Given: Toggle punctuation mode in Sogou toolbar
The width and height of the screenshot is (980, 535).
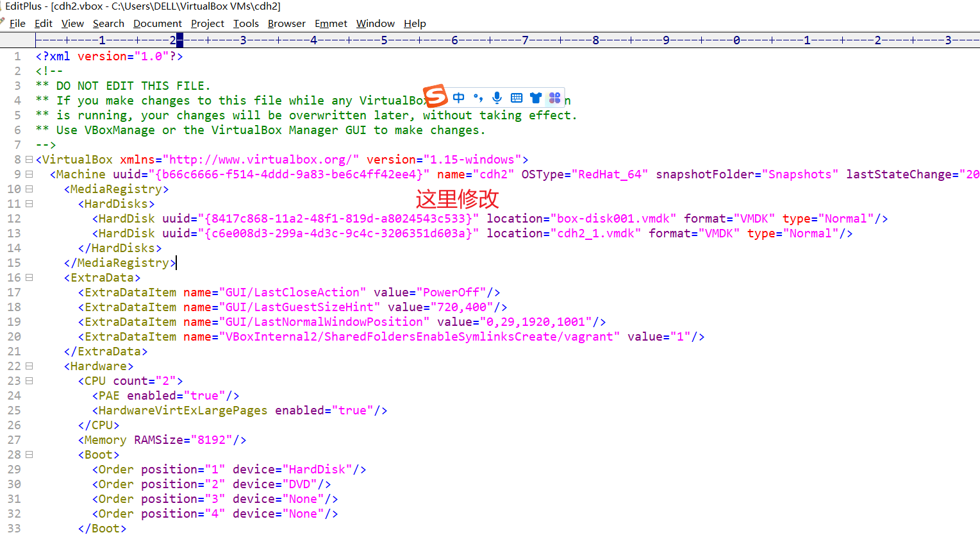Looking at the screenshot, I should [478, 98].
